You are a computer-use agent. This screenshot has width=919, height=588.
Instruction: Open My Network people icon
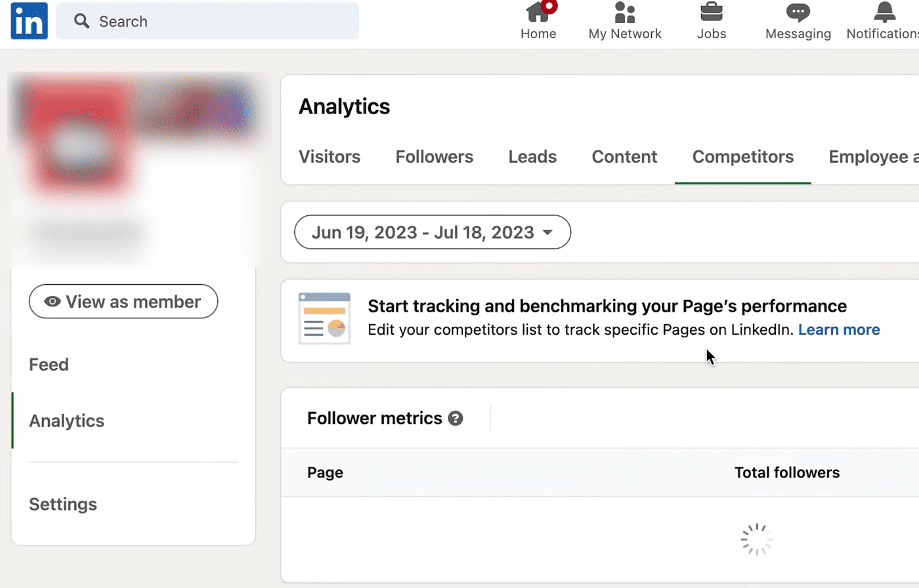pos(625,11)
